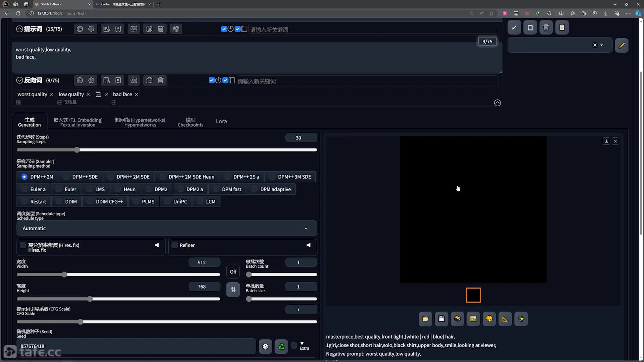Reuse last seed with the recycle button
This screenshot has width=644, height=362.
click(x=281, y=346)
